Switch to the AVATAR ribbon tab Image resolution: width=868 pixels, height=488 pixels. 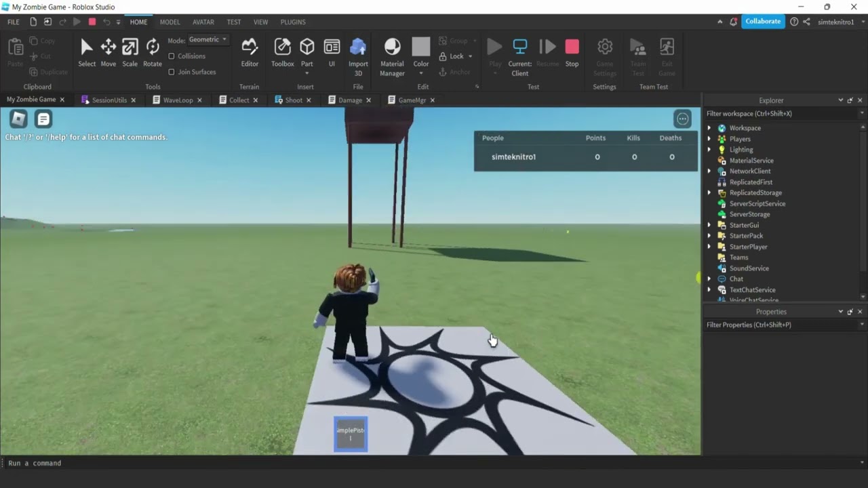click(x=203, y=22)
